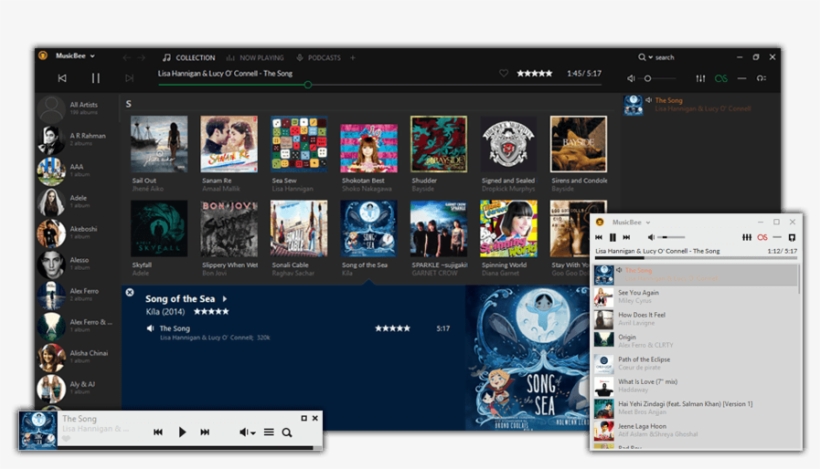Open the Sea Sew album cover
Image resolution: width=820 pixels, height=469 pixels.
299,144
